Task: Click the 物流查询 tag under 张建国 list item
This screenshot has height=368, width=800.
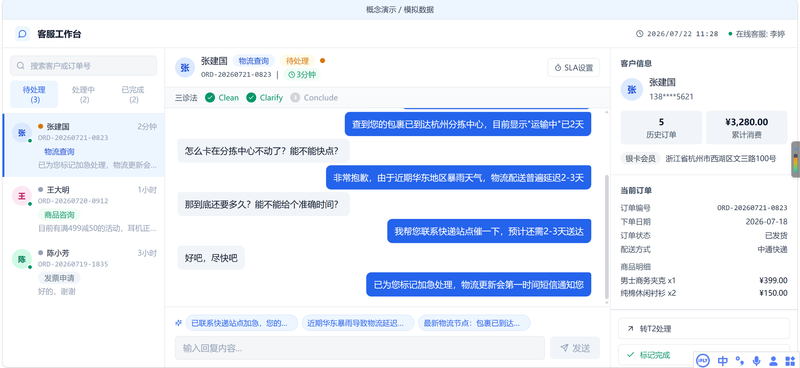Action: pos(59,152)
